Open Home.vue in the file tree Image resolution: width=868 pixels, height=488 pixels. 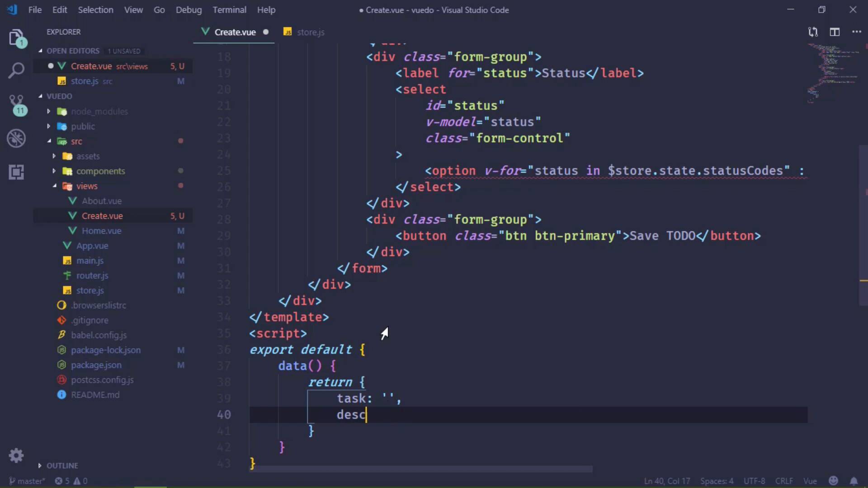tap(113, 230)
